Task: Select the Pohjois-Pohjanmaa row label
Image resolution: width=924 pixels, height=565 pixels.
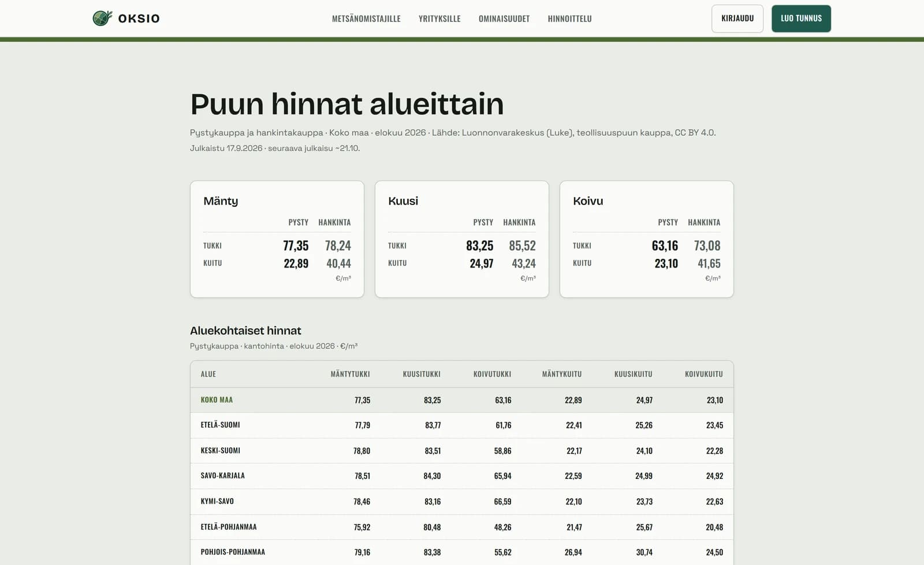Action: [x=233, y=552]
